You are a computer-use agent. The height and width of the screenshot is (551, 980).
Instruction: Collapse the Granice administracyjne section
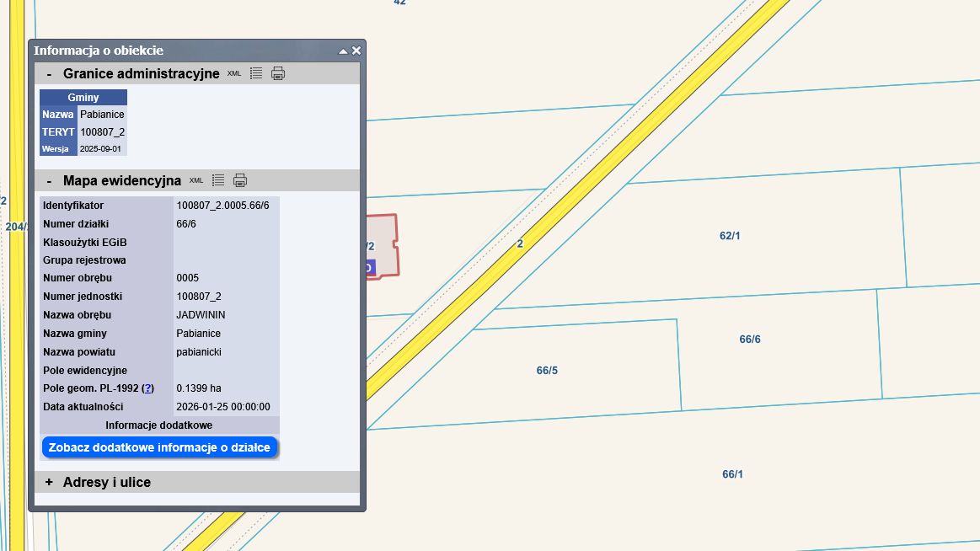tap(49, 74)
